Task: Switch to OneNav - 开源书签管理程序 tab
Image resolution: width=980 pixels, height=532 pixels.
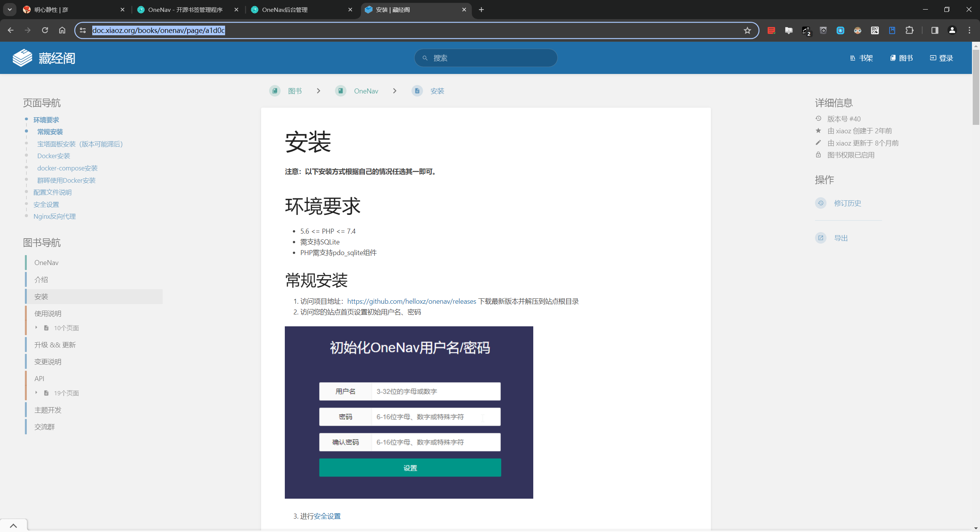Action: tap(188, 10)
